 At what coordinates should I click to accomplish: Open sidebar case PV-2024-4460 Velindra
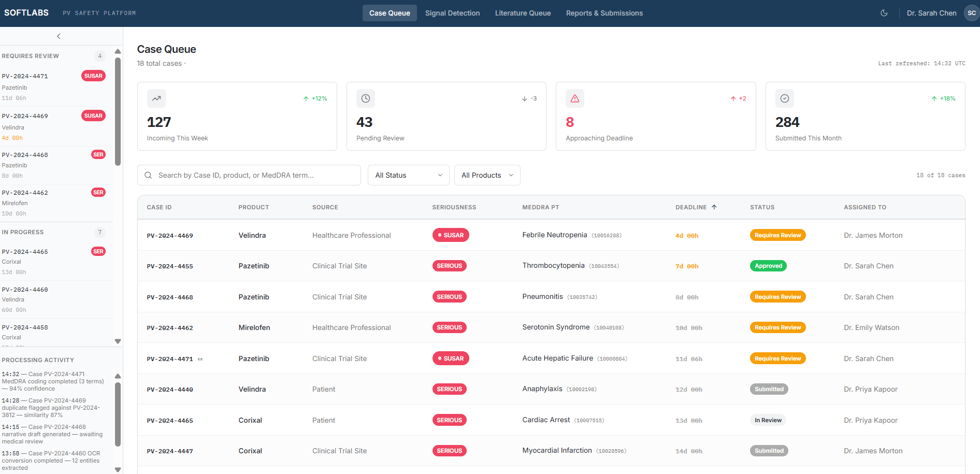[56, 299]
